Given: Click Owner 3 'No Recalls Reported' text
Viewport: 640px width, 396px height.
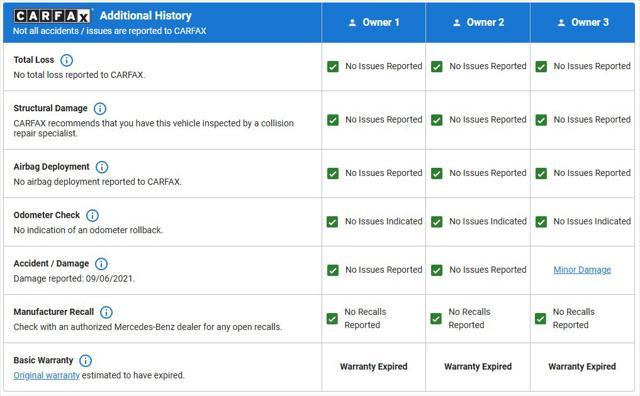Looking at the screenshot, I should (x=573, y=318).
